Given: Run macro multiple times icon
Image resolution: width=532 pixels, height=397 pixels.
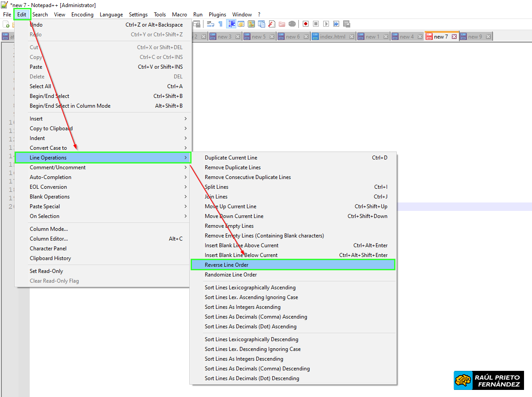Looking at the screenshot, I should pyautogui.click(x=336, y=24).
